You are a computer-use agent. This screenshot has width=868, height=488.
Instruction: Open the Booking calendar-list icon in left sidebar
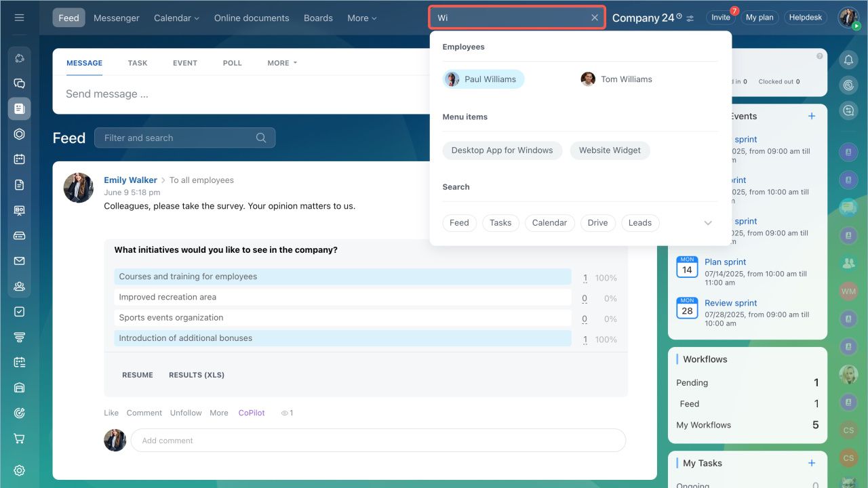pos(19,363)
